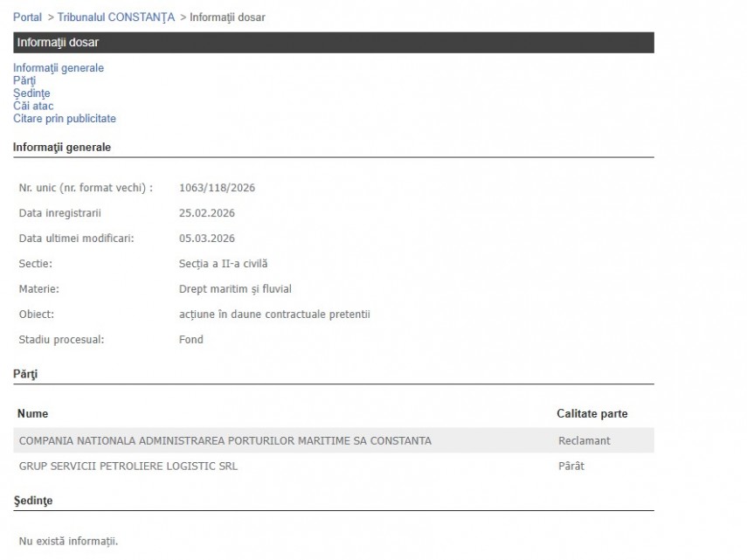Jump to Informații generale via top link
The image size is (747, 560).
(x=59, y=68)
